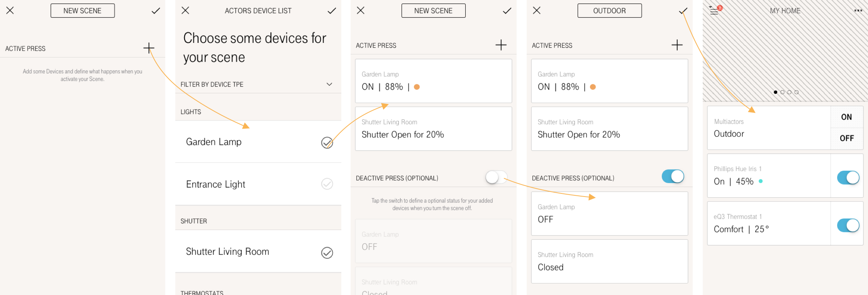The height and width of the screenshot is (295, 868).
Task: Open the Garden Lamp card showing ON 88%
Action: 433,81
